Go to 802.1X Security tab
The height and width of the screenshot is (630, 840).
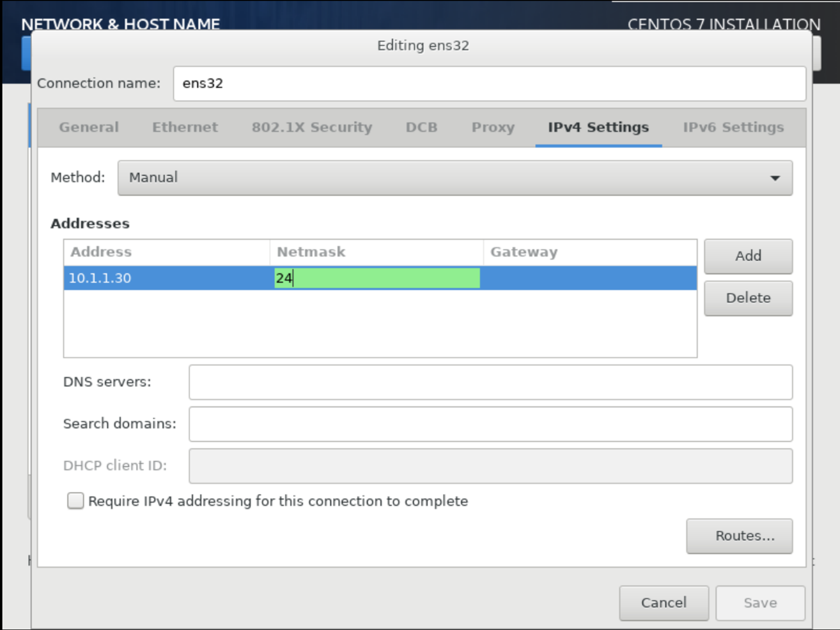coord(312,127)
